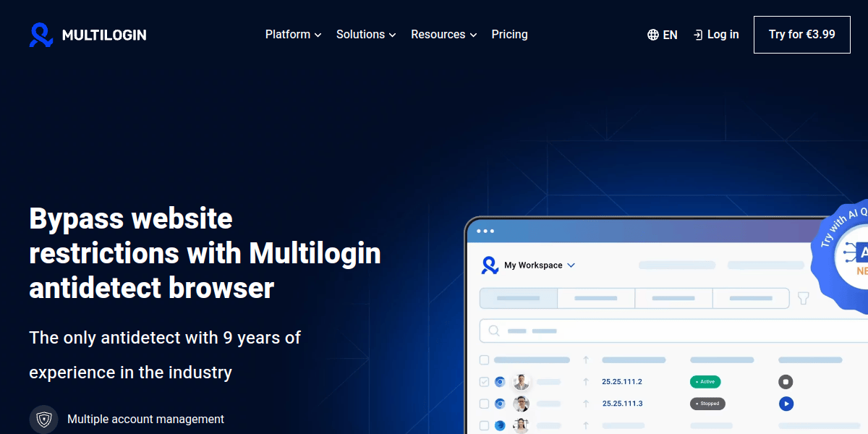Open the Resources menu
This screenshot has width=868, height=434.
[443, 35]
